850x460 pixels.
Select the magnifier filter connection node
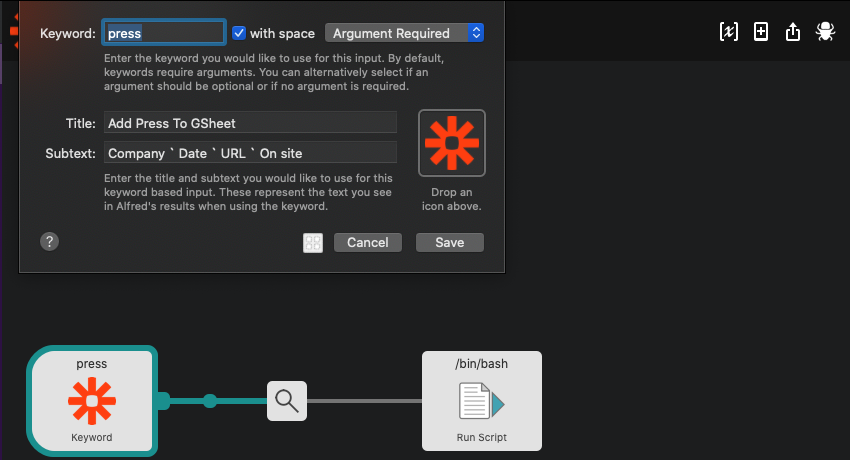(287, 401)
